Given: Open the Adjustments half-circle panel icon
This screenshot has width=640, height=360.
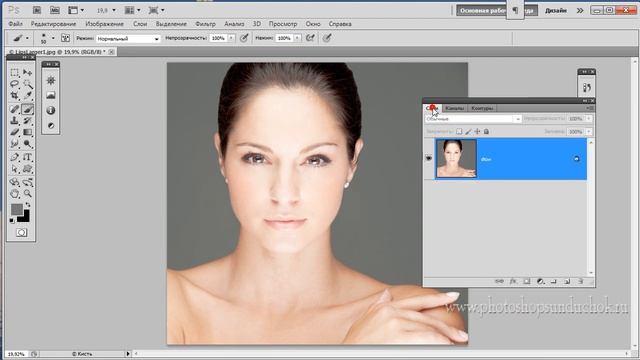Looking at the screenshot, I should coord(51,126).
